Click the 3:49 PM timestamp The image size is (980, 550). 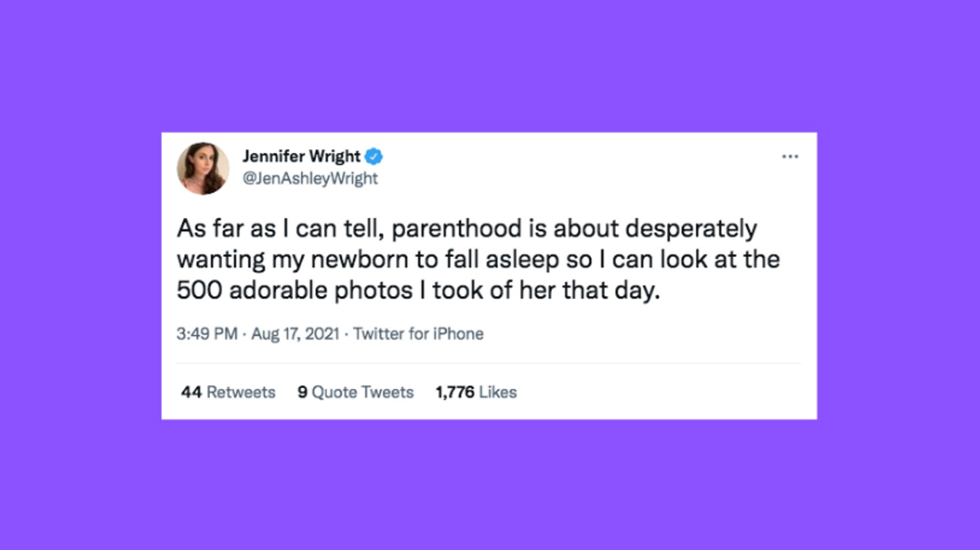tap(207, 334)
